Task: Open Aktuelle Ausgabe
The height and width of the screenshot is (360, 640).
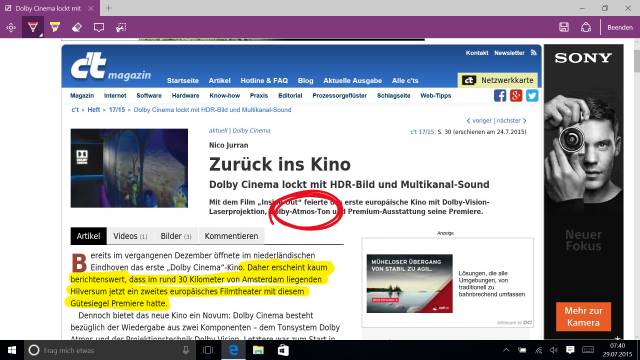Action: point(353,81)
